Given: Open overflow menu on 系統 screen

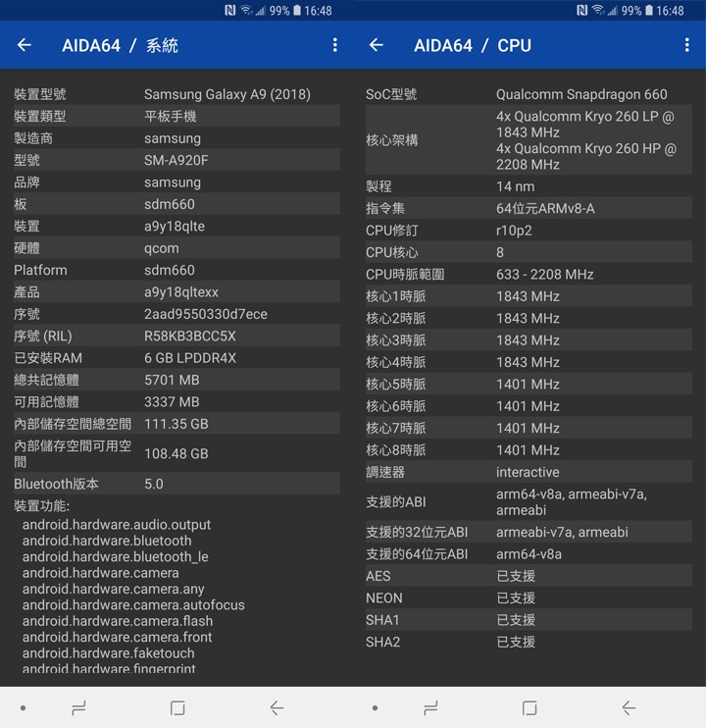Looking at the screenshot, I should click(x=335, y=45).
